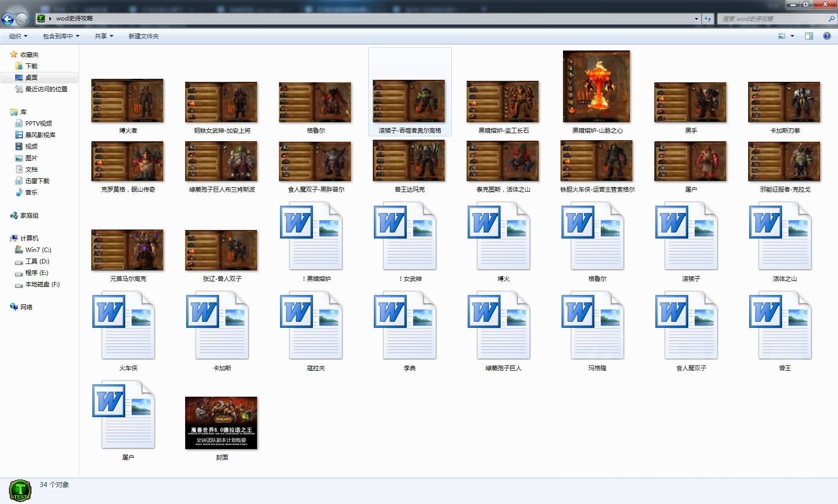Select the 黑暗熔炉-山脉之心 image
This screenshot has height=504, width=838.
596,86
